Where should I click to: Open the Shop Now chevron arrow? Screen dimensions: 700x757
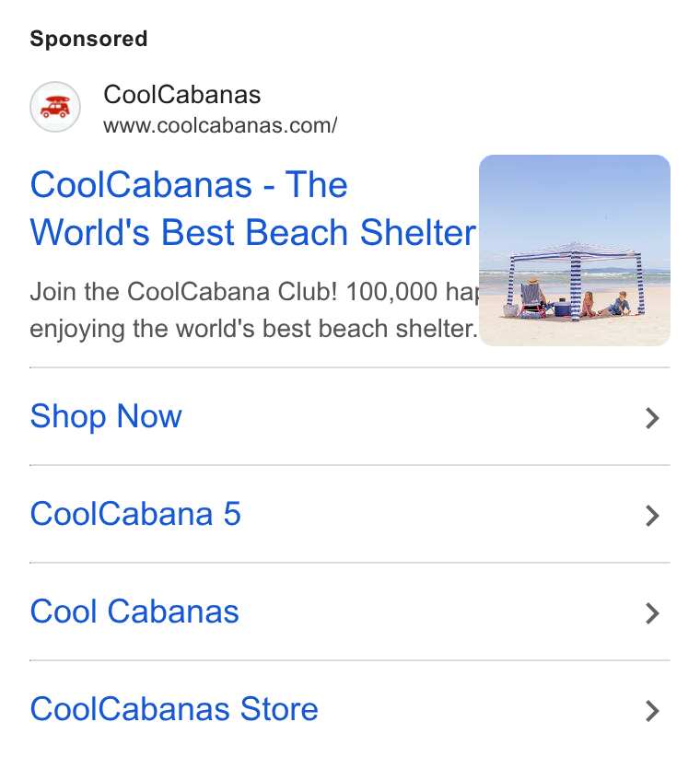(x=652, y=418)
